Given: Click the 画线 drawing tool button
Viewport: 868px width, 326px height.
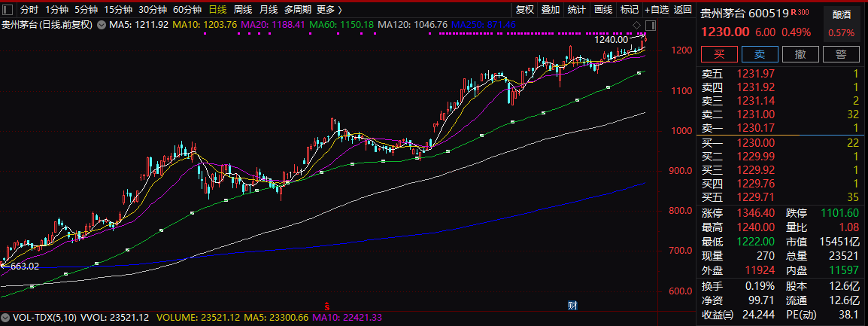Looking at the screenshot, I should pos(602,10).
